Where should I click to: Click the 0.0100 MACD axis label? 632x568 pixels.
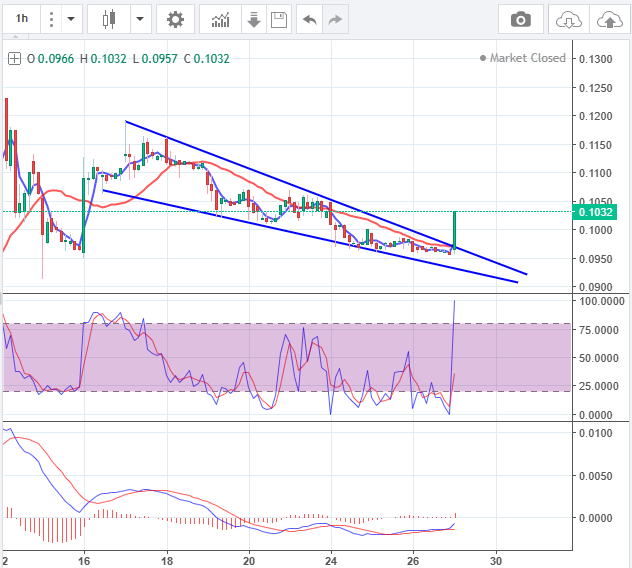point(595,433)
